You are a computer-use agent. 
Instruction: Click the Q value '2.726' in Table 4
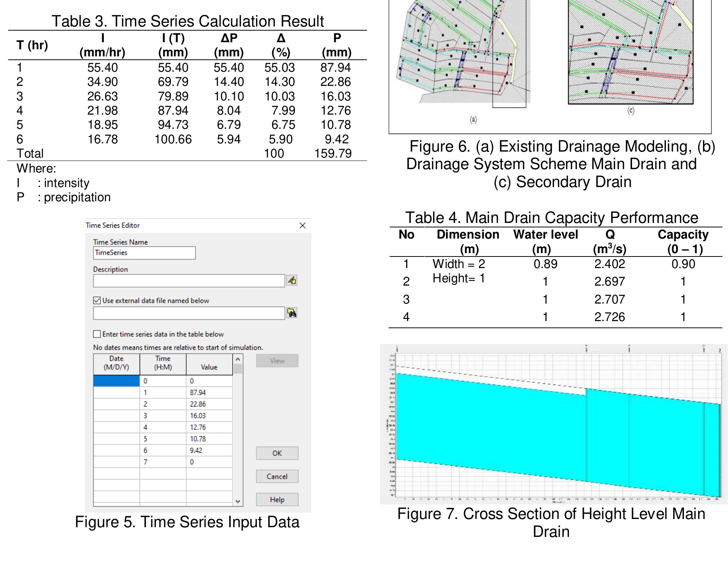[x=610, y=317]
